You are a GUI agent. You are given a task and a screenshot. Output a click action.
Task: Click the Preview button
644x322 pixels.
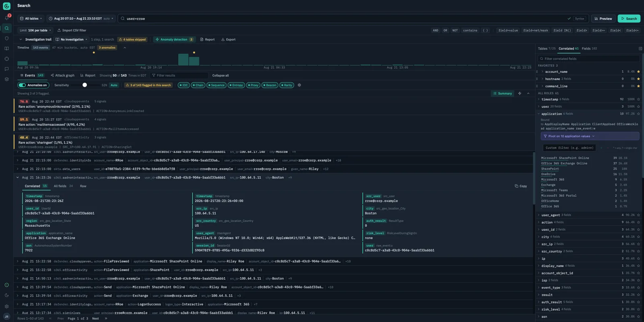(x=603, y=19)
